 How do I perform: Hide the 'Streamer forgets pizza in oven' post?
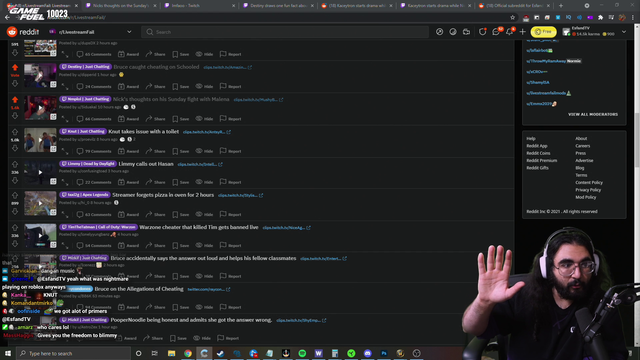[x=204, y=215]
